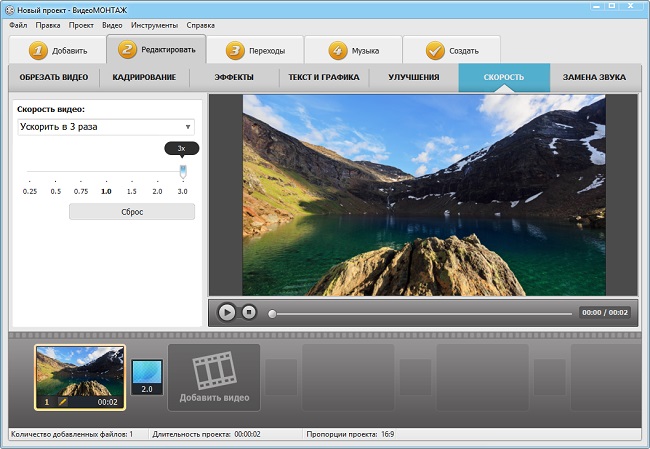Switch to Обрезать видео tab
Viewport: 650px width, 449px height.
pos(54,77)
